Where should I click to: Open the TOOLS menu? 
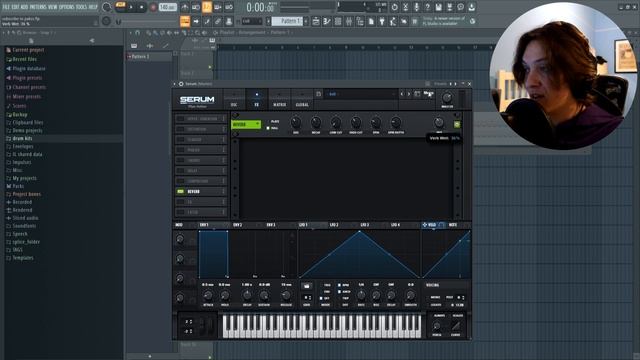click(81, 7)
